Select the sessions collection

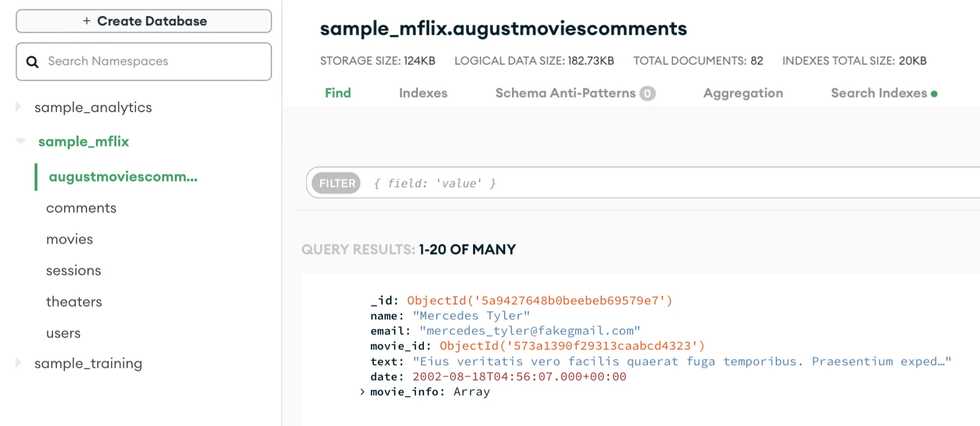74,271
